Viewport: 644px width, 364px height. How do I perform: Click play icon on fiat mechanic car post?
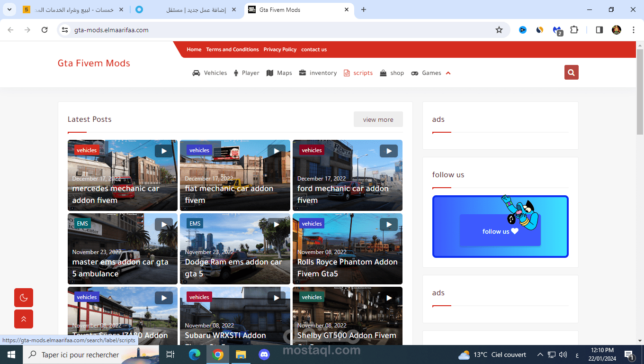click(x=276, y=151)
